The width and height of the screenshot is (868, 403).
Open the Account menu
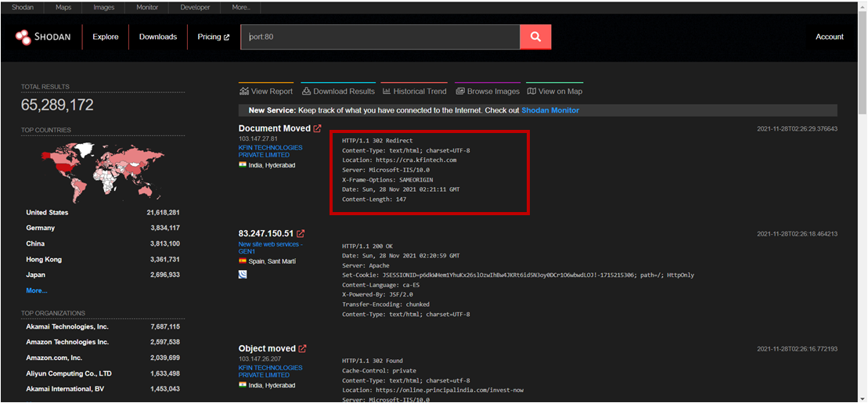point(829,37)
